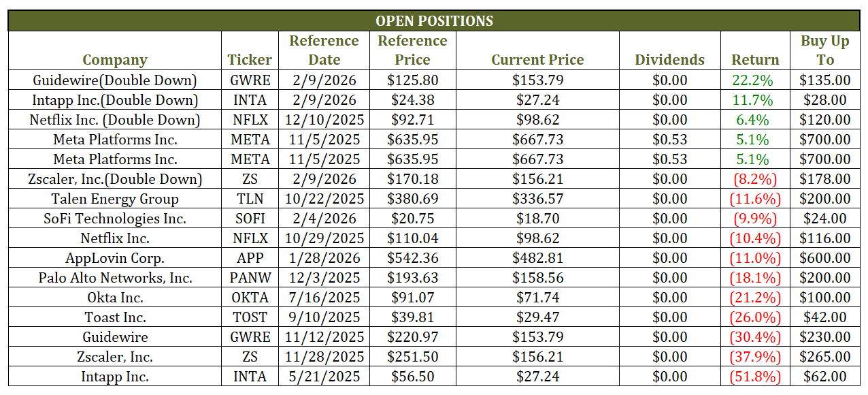Click the Reference Date column header

324,50
